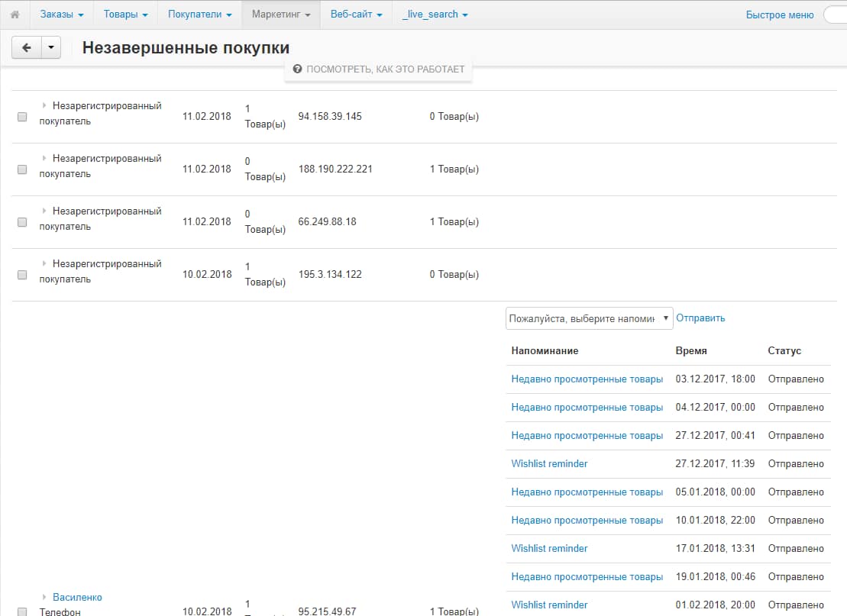Click the question mark help icon
Viewport: 847px width, 616px height.
(x=297, y=69)
